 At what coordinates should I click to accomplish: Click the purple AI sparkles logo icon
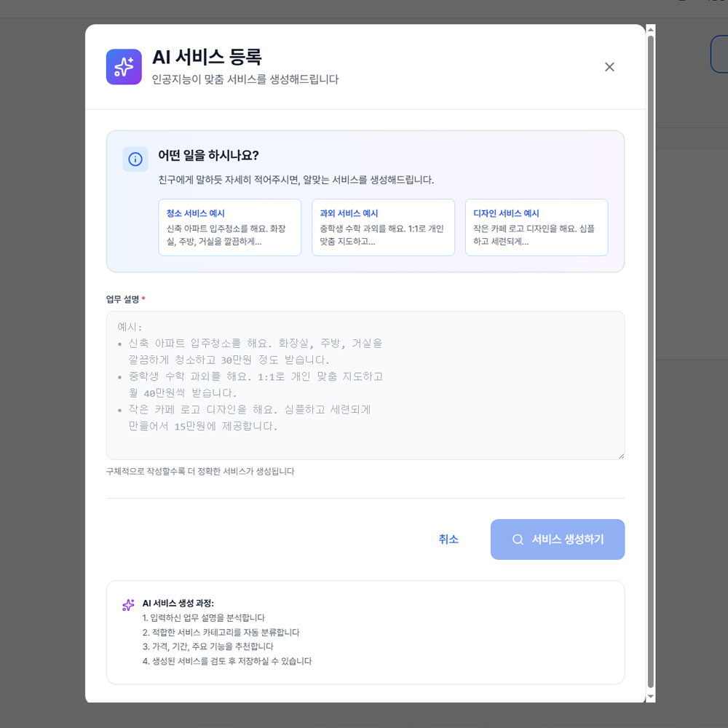click(124, 66)
